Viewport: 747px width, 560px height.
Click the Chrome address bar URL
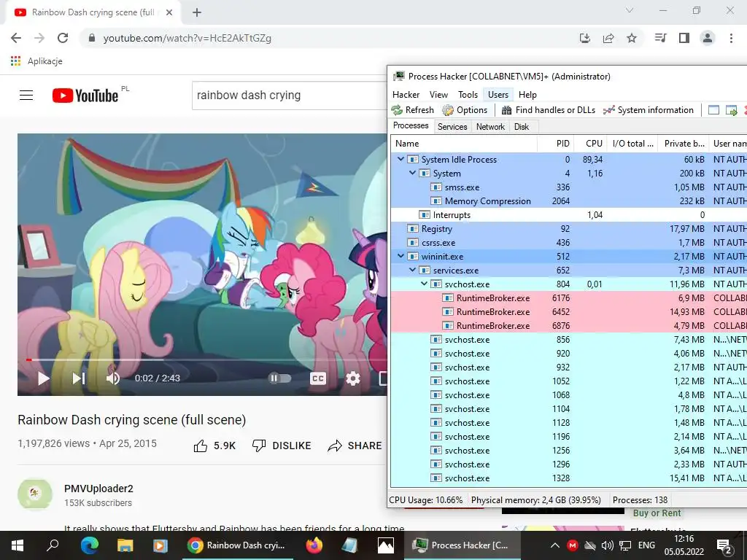[187, 38]
